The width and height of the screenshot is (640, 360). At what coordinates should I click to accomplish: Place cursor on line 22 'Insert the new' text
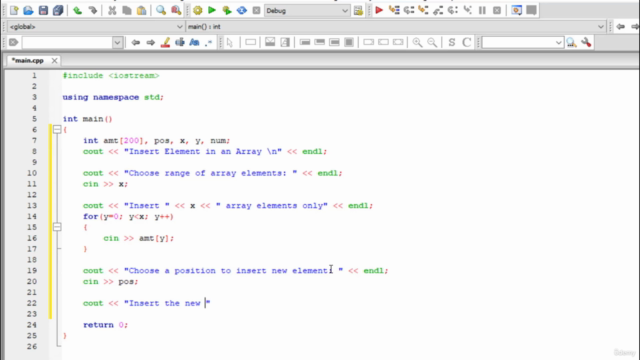[x=164, y=303]
